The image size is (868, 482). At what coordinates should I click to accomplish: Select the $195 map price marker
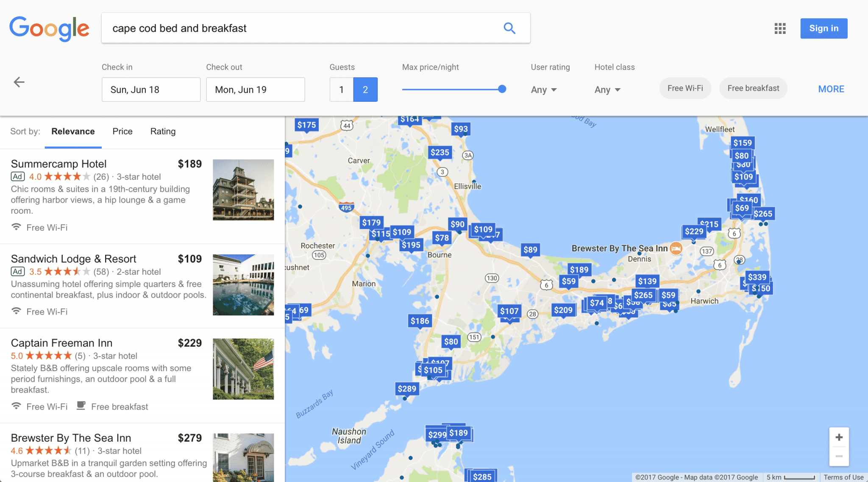(x=411, y=245)
